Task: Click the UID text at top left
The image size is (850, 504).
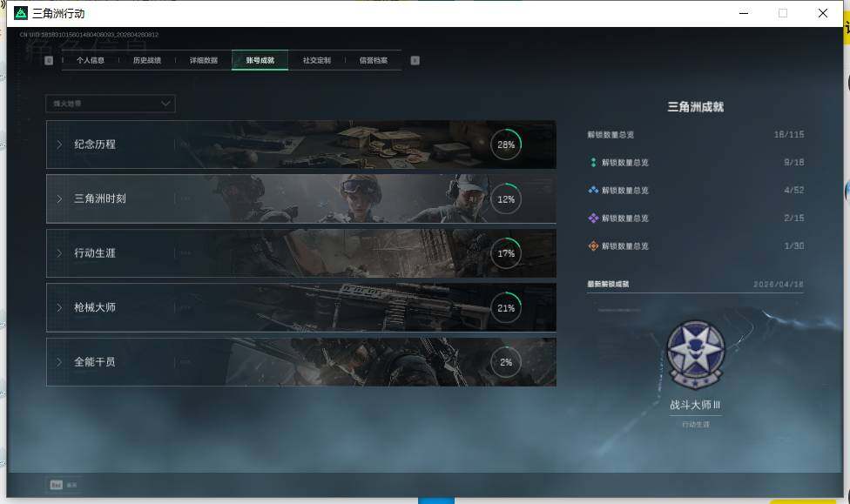Action: click(x=89, y=35)
